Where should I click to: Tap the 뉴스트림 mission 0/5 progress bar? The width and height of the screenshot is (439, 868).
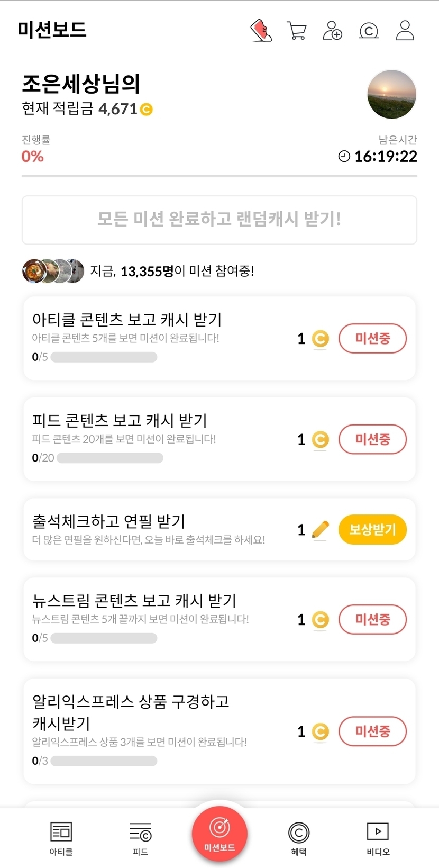(x=104, y=638)
